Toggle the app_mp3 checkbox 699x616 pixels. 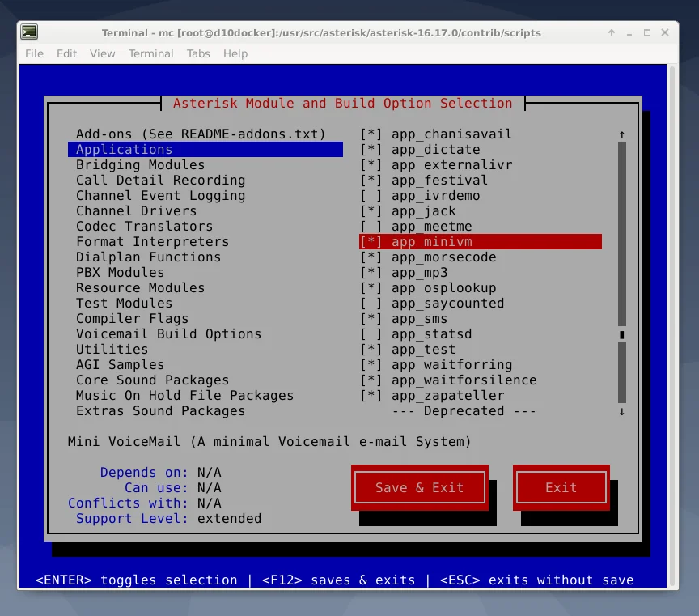tap(371, 273)
